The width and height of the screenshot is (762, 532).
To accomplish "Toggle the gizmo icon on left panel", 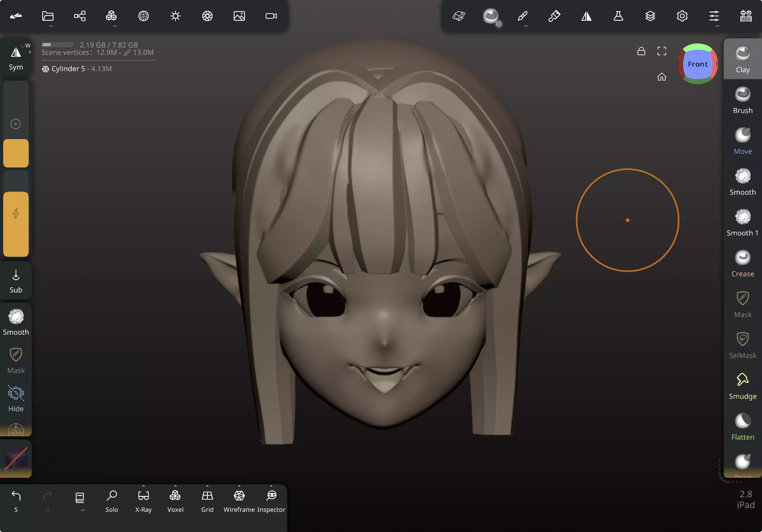I will (16, 430).
